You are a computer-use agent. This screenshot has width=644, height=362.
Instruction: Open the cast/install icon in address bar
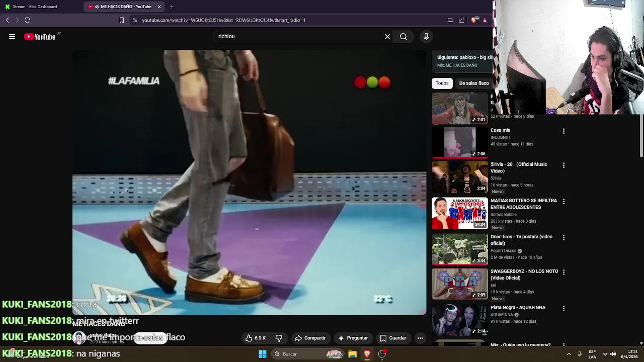tap(450, 20)
